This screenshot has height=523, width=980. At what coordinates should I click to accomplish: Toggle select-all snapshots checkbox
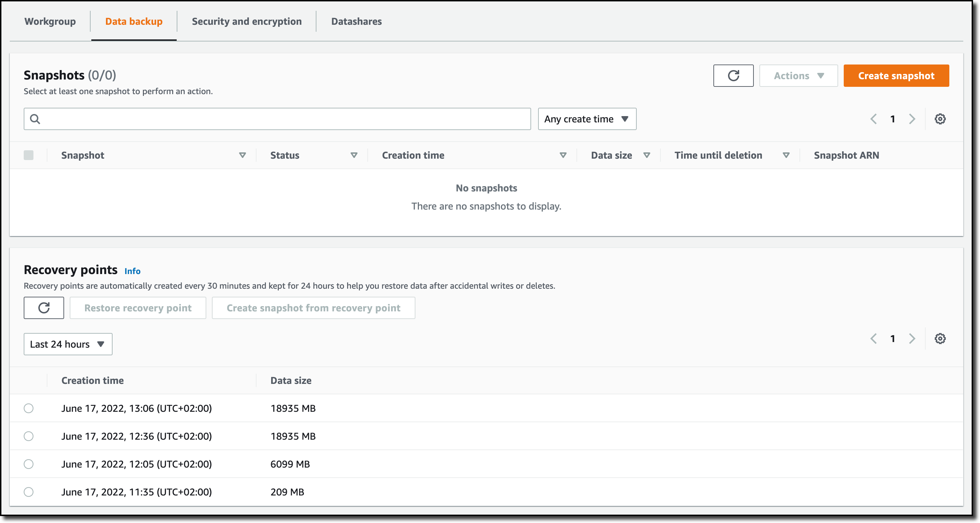tap(29, 155)
